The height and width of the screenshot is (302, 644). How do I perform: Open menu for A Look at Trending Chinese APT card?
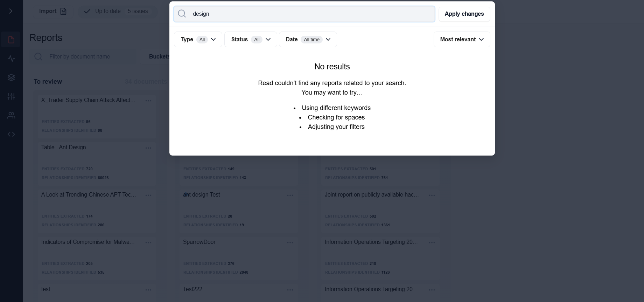(x=148, y=195)
